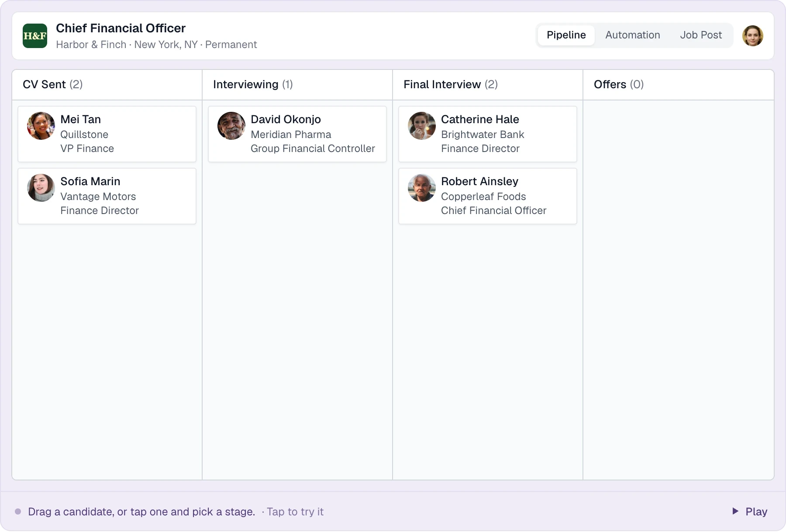The width and height of the screenshot is (786, 532).
Task: Click the H&F company logo icon
Action: (35, 36)
